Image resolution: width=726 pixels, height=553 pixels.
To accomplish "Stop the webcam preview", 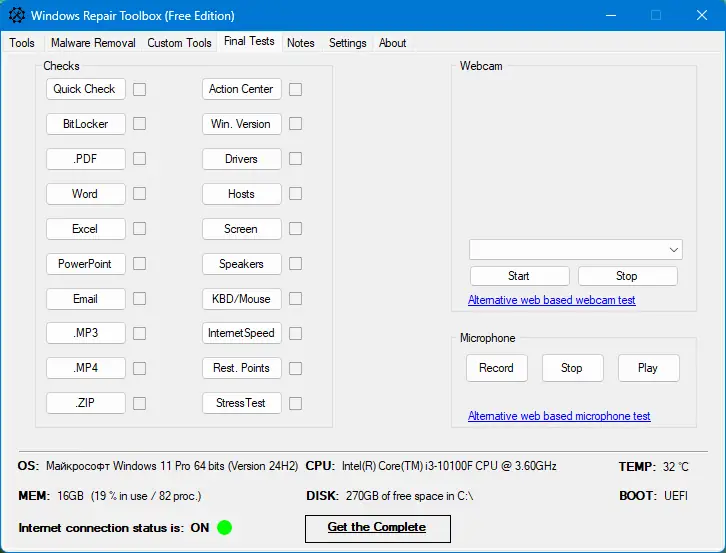I will pos(627,276).
